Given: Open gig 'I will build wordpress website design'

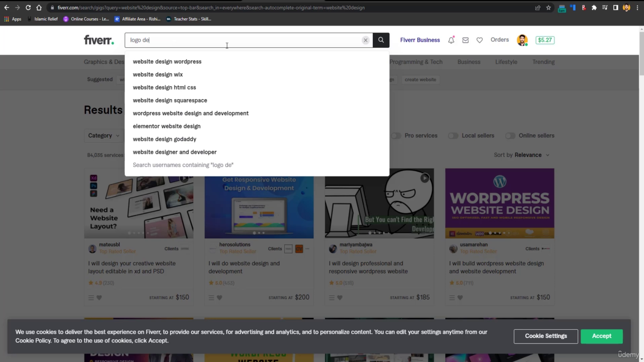Looking at the screenshot, I should [497, 267].
